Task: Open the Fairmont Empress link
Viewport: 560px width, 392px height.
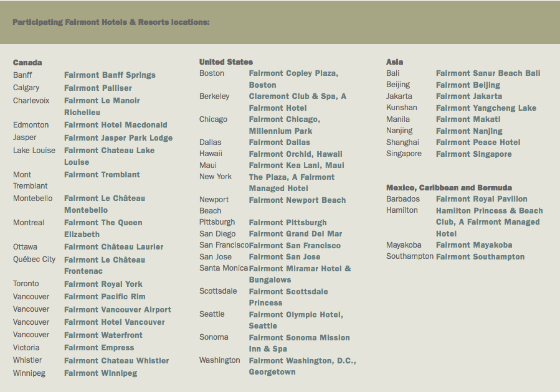Action: [x=99, y=348]
